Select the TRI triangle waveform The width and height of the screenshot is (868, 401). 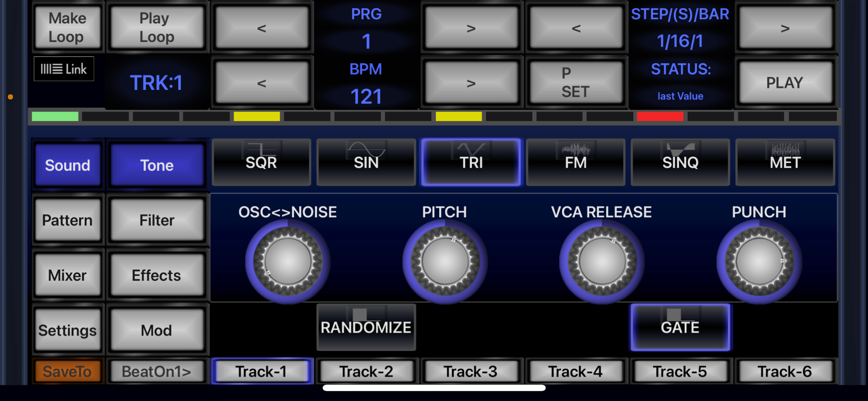coord(471,163)
